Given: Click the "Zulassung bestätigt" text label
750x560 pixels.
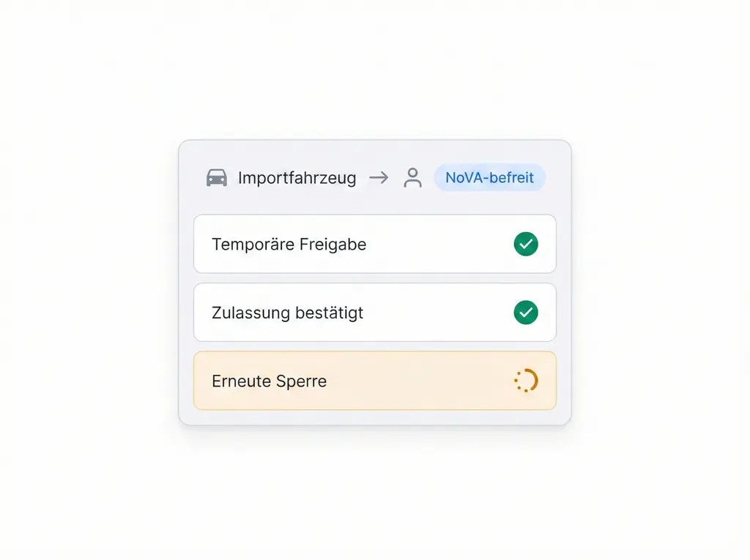Looking at the screenshot, I should coord(287,313).
